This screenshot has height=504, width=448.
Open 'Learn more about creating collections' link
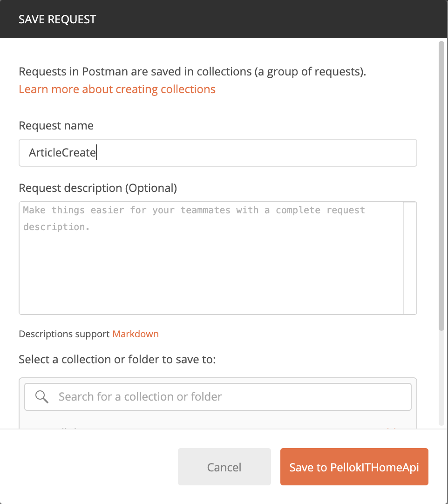point(117,89)
